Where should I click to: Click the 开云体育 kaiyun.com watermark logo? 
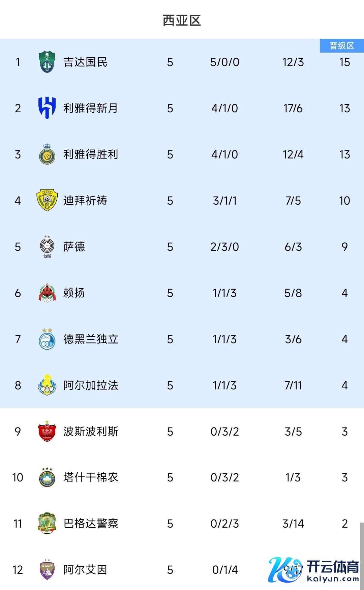[x=313, y=570]
